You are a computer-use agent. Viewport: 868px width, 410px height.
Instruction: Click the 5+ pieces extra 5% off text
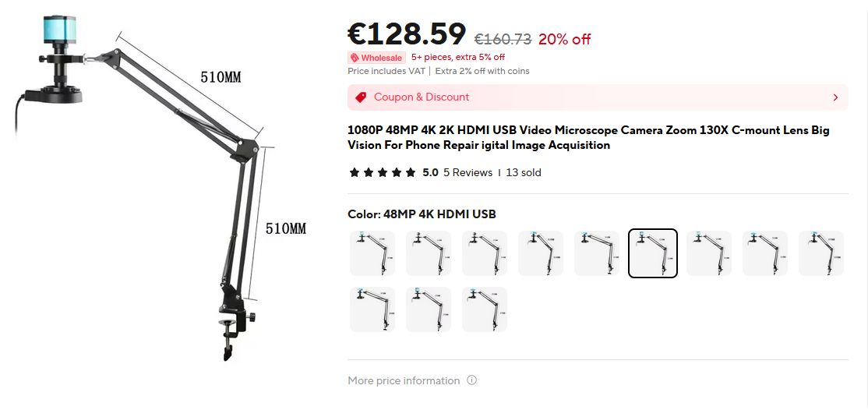pos(458,58)
